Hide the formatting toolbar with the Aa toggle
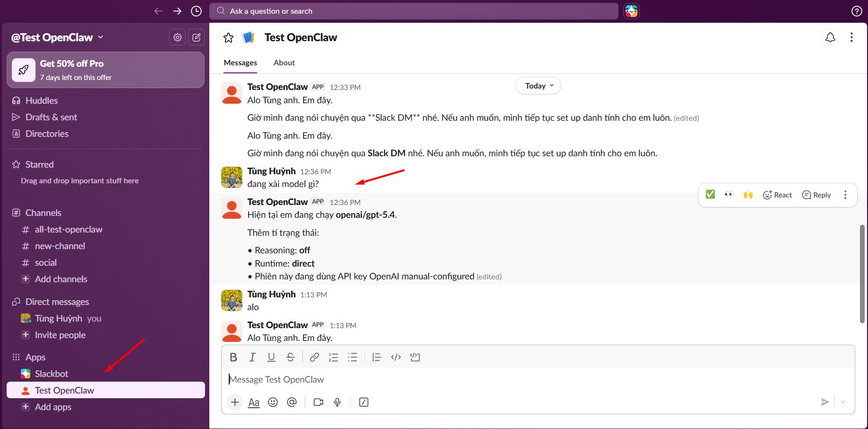Image resolution: width=868 pixels, height=429 pixels. [x=254, y=402]
